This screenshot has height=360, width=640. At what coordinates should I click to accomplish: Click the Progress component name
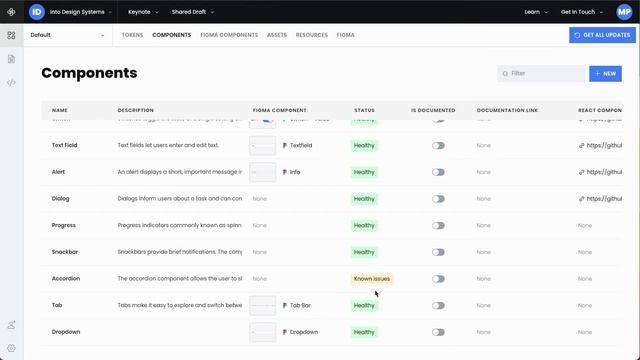tap(64, 225)
